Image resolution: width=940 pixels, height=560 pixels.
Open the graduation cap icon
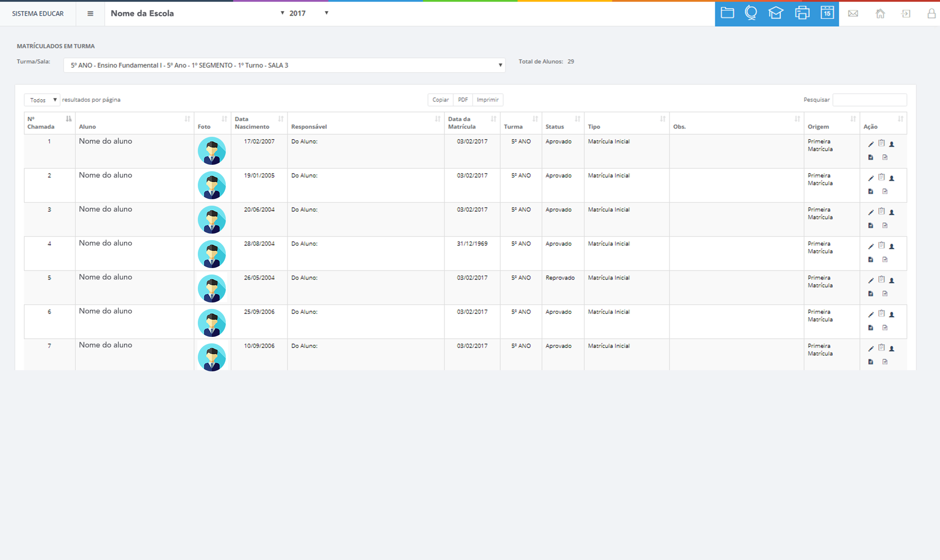(x=776, y=13)
